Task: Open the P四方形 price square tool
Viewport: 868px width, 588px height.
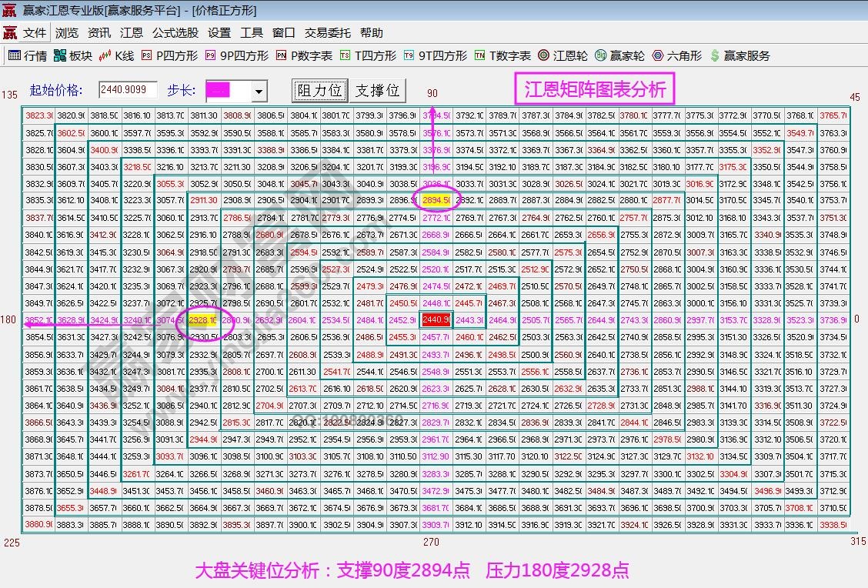Action: [171, 55]
